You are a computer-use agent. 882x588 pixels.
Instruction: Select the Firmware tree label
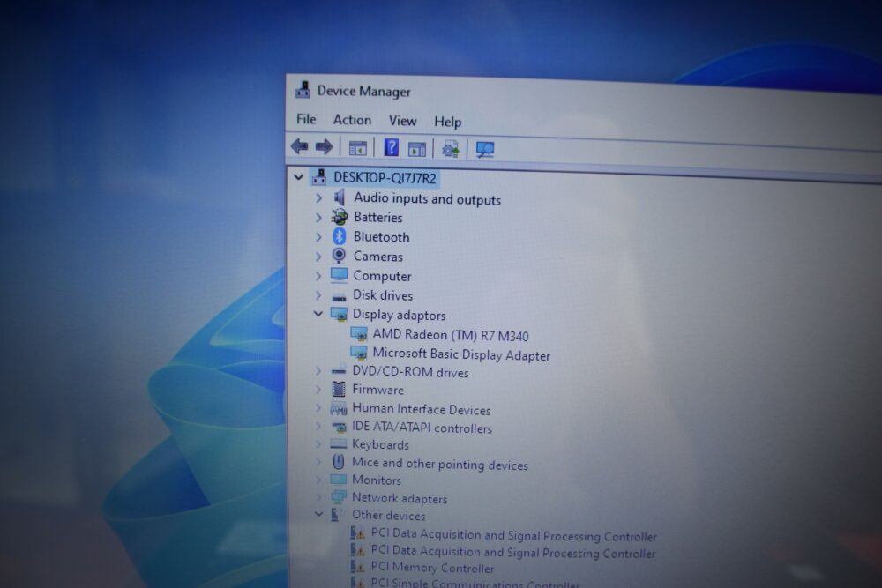377,390
